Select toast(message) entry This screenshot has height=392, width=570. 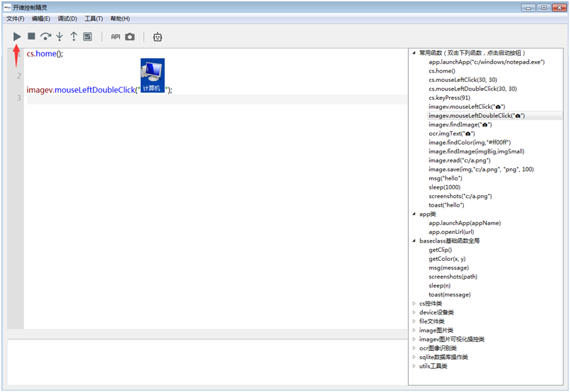(x=450, y=294)
